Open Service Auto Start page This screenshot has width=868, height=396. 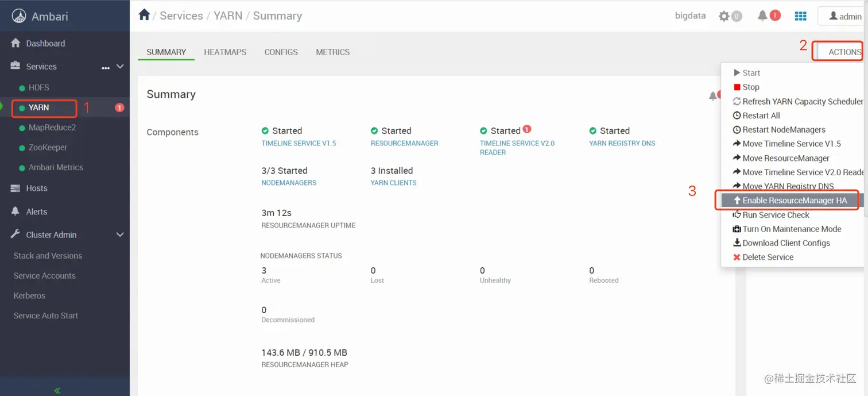(46, 316)
